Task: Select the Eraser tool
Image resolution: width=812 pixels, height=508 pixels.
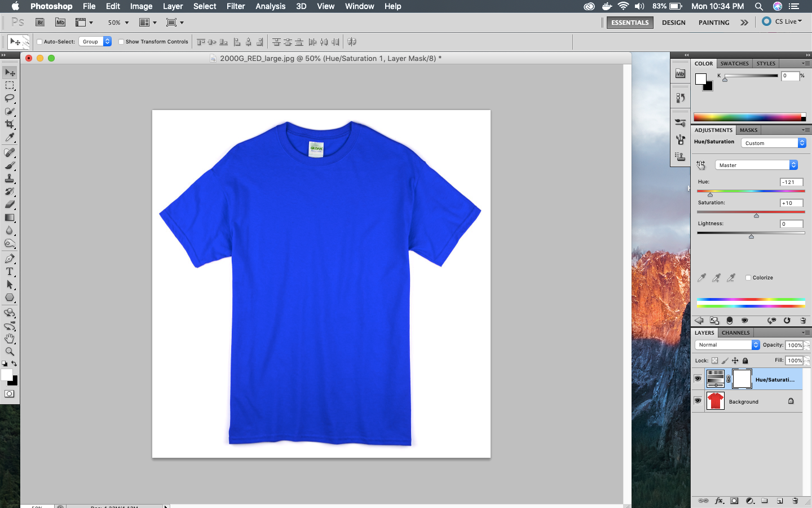Action: pyautogui.click(x=10, y=204)
